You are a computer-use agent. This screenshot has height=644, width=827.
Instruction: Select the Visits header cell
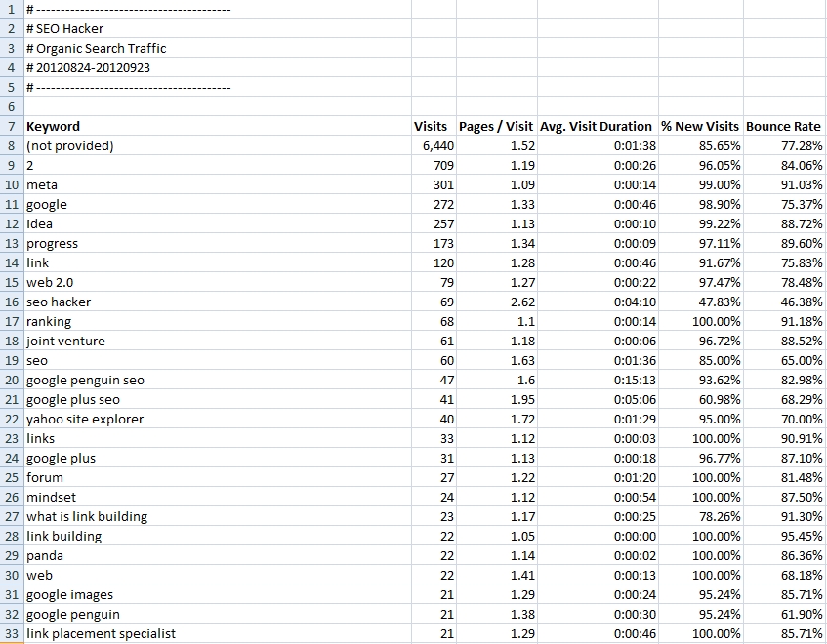431,127
